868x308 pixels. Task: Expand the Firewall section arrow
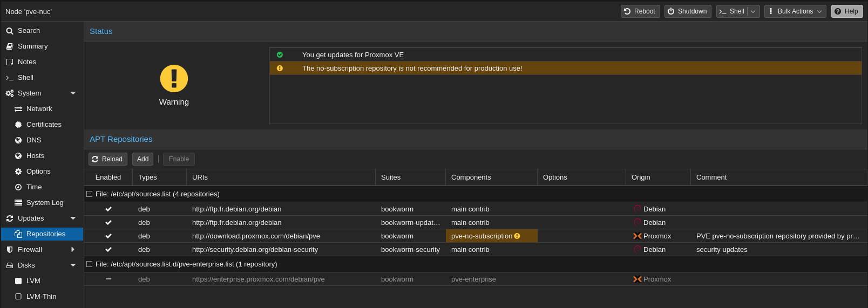[73, 250]
